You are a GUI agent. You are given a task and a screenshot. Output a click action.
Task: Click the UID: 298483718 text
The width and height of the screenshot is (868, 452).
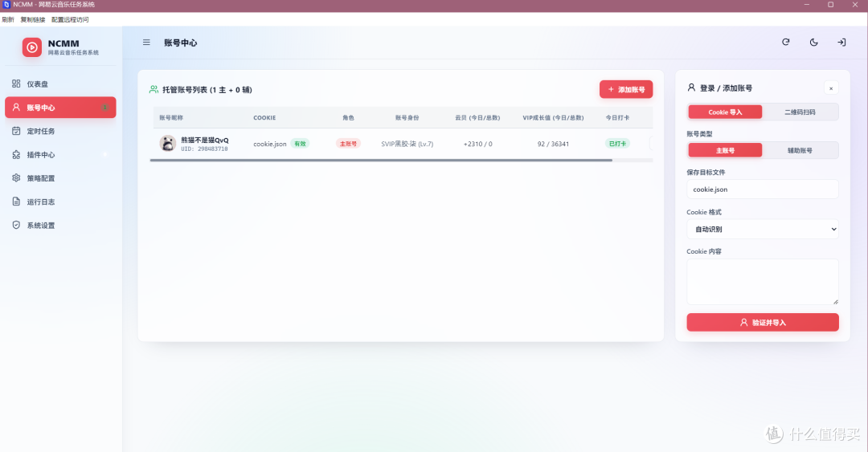pos(204,149)
